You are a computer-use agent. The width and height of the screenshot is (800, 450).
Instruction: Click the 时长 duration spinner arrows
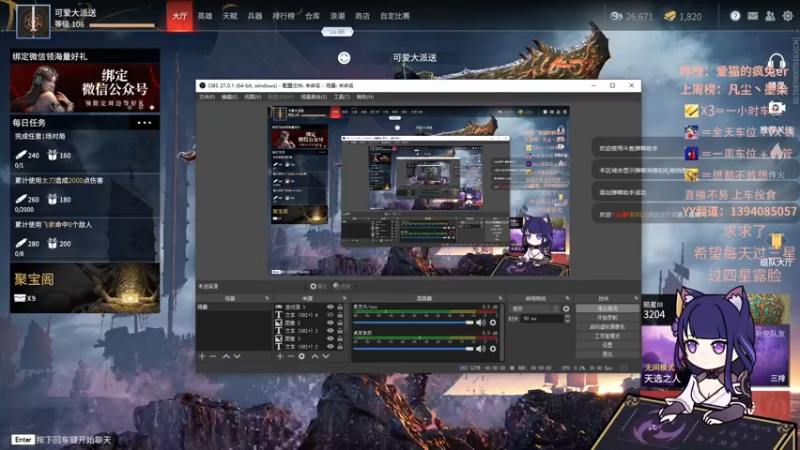(x=567, y=318)
